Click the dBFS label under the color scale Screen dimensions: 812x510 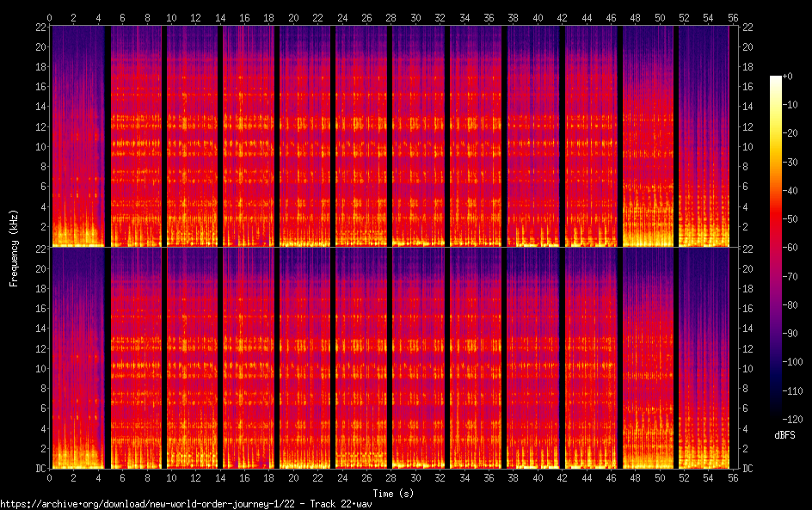pyautogui.click(x=784, y=435)
